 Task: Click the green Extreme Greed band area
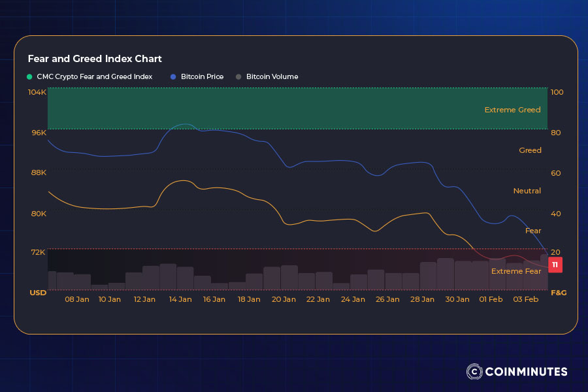point(261,108)
